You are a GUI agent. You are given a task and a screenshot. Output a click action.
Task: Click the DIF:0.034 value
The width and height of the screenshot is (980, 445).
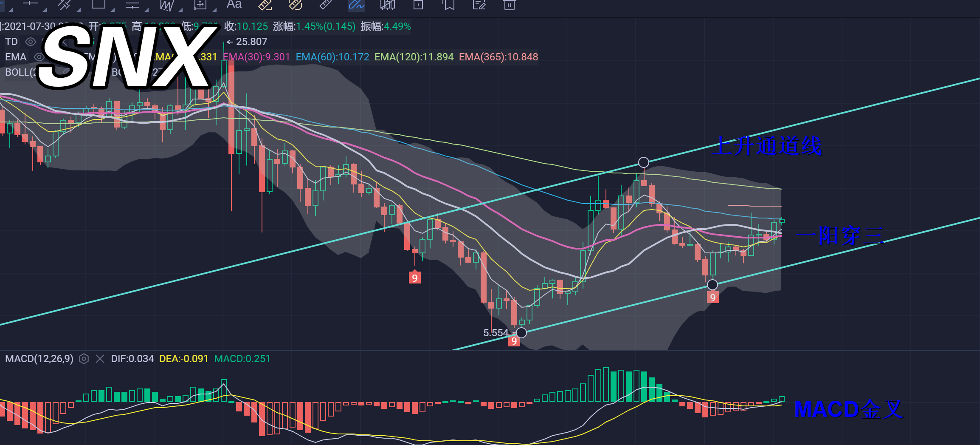coord(132,359)
